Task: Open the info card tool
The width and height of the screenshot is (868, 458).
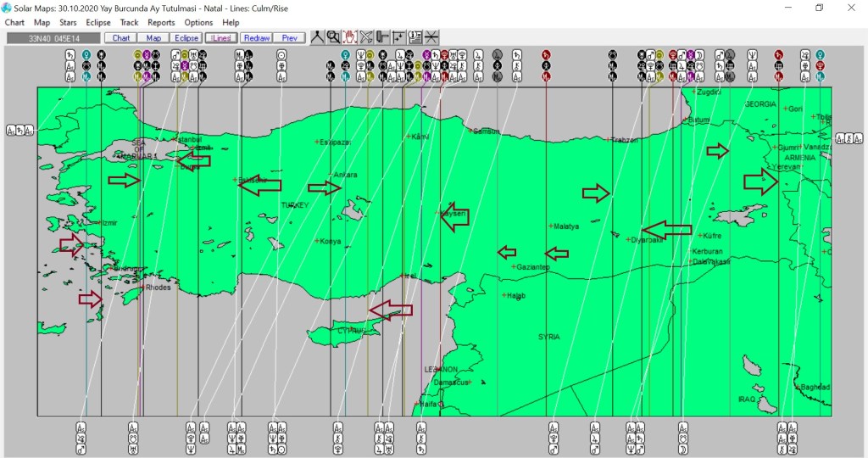Action: (x=415, y=37)
